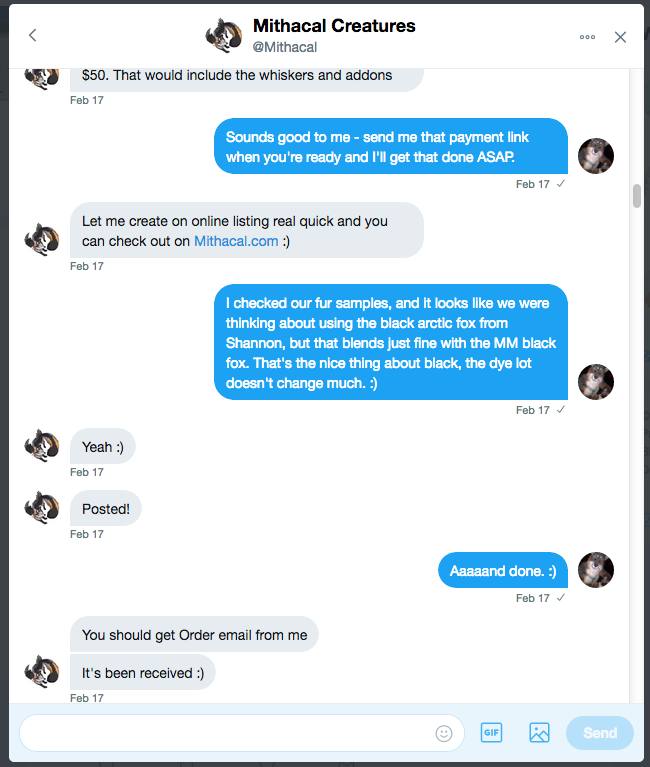Click the add photo icon

[x=539, y=733]
